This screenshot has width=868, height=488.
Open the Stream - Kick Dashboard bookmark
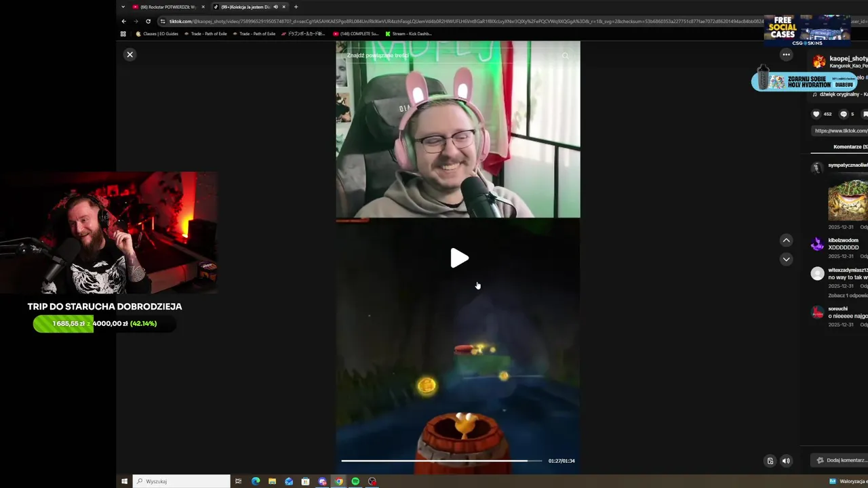409,33
